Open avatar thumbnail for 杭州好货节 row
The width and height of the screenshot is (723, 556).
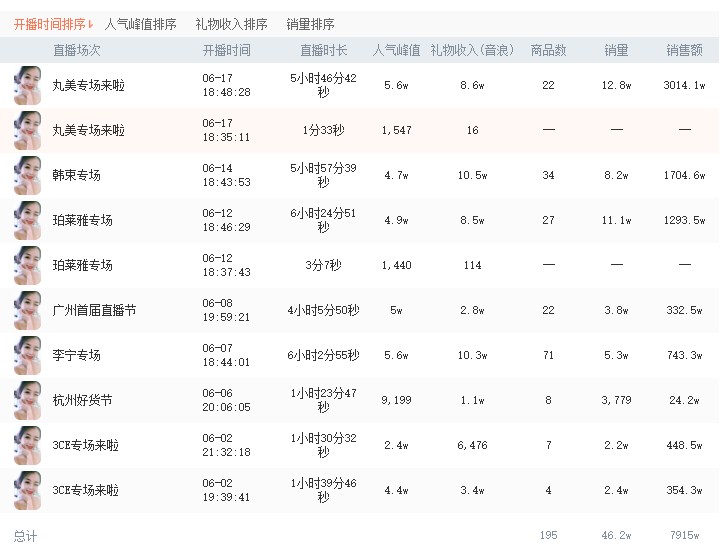(x=28, y=400)
